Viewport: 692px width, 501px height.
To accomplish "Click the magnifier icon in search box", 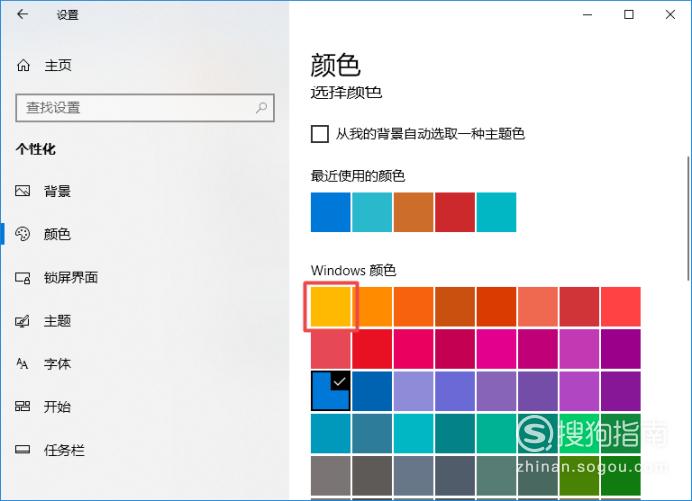I will coord(261,107).
